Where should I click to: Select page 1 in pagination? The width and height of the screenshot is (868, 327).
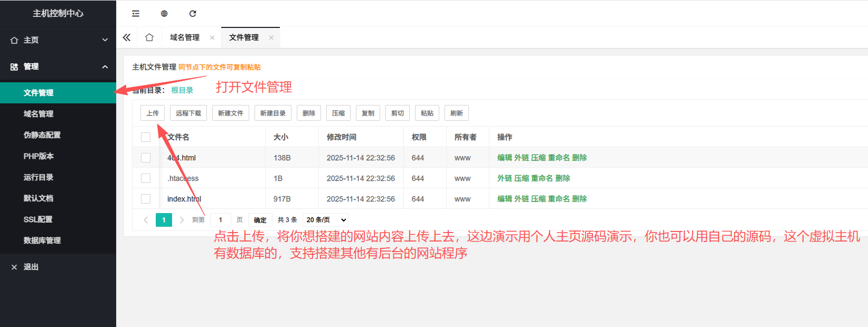164,220
